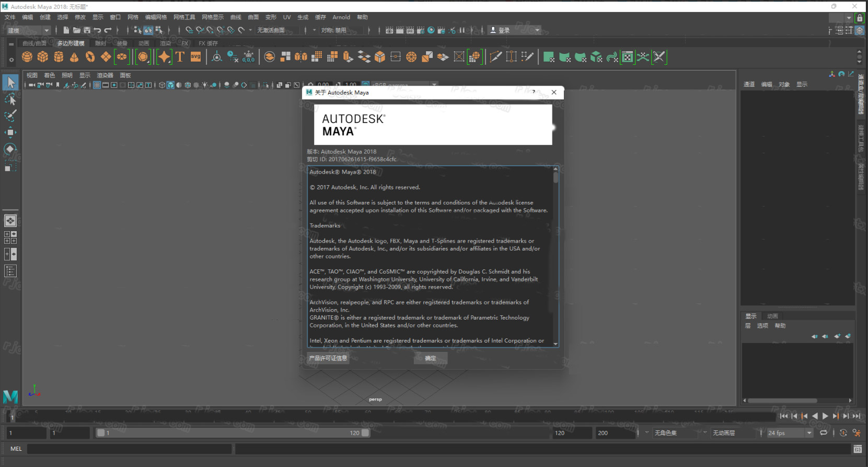868x467 pixels.
Task: Toggle the auto keyframe button
Action: point(843,433)
